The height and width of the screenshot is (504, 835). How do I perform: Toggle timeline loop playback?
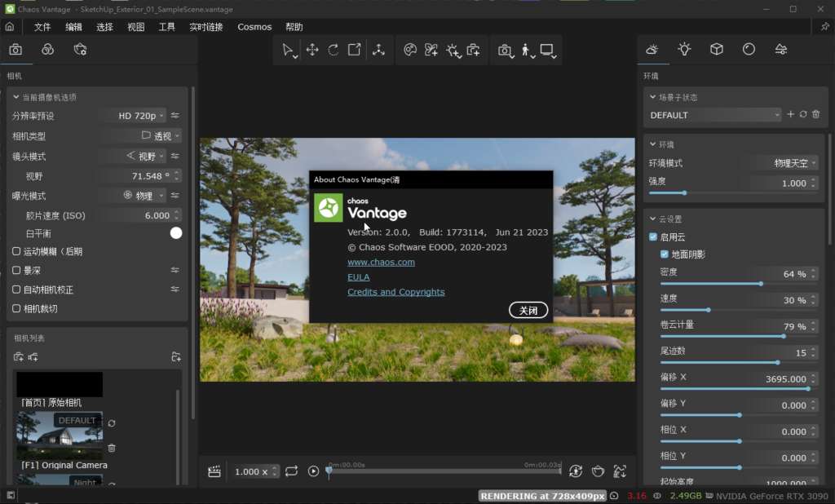291,471
